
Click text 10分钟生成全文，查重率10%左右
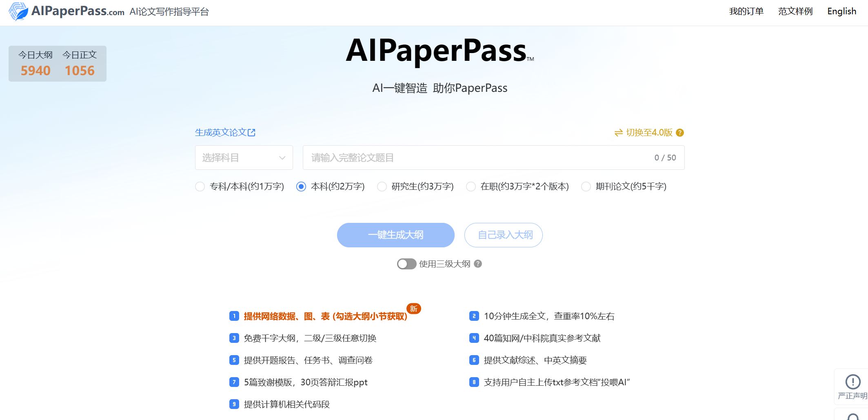pyautogui.click(x=549, y=316)
